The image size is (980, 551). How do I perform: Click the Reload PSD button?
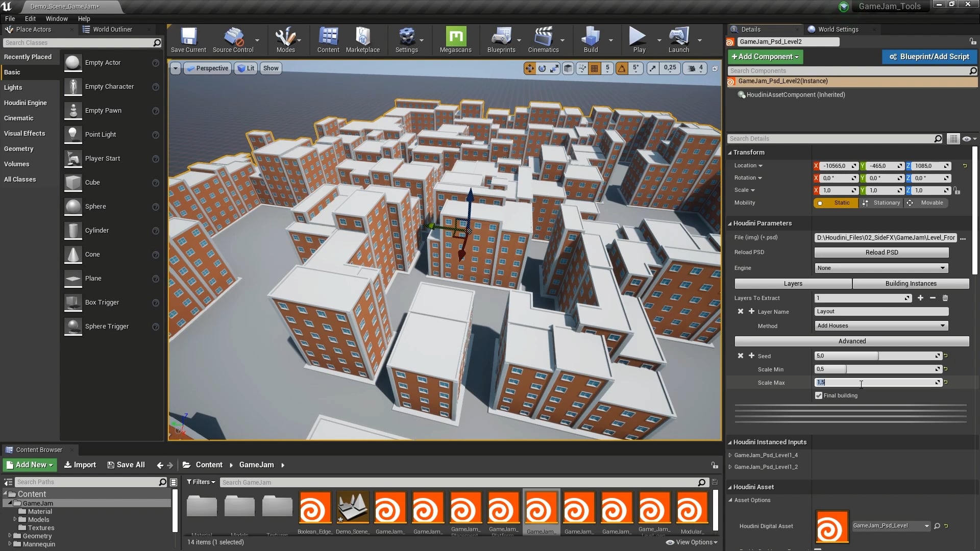click(x=881, y=253)
